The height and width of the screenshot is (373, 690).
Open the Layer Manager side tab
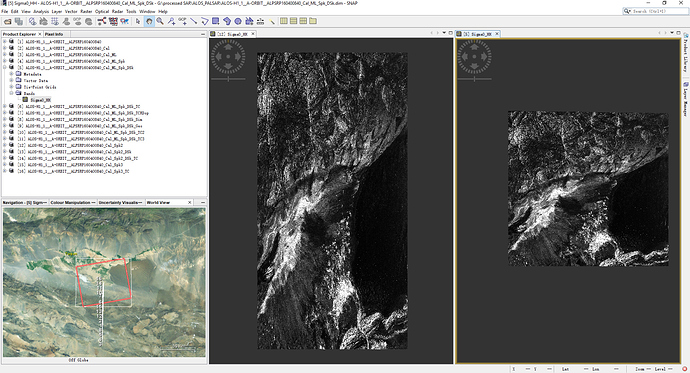[685, 99]
